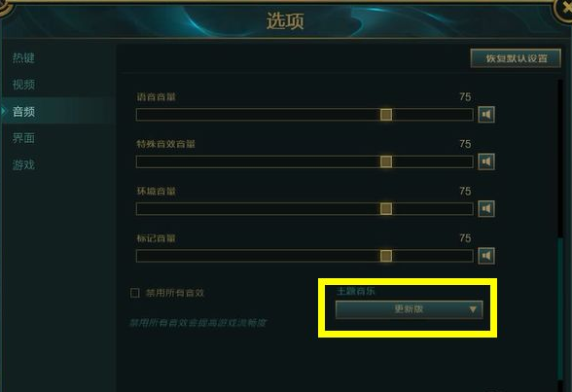Open the 游戏 settings tab
Screen dimensions: 572x392
23,164
